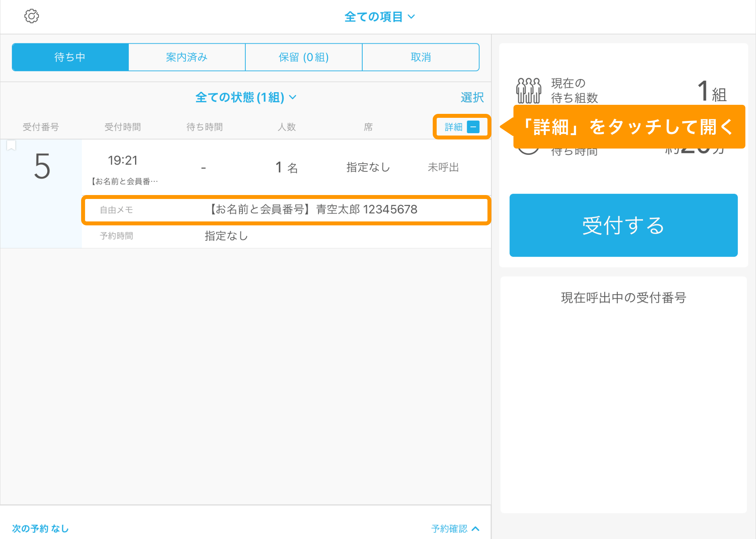This screenshot has width=756, height=539.
Task: Tap the 未呼出 status
Action: pyautogui.click(x=443, y=167)
